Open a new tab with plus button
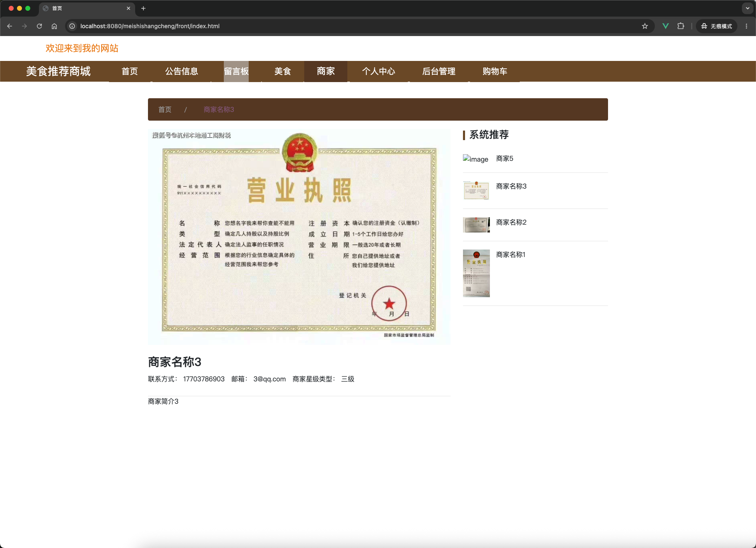The width and height of the screenshot is (756, 548). 143,8
